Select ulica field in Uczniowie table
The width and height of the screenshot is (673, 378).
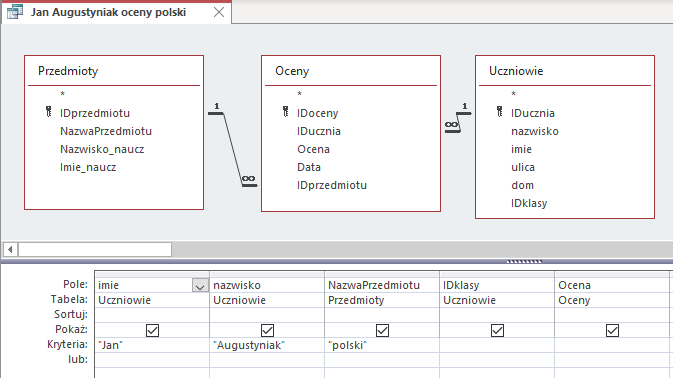tap(523, 167)
